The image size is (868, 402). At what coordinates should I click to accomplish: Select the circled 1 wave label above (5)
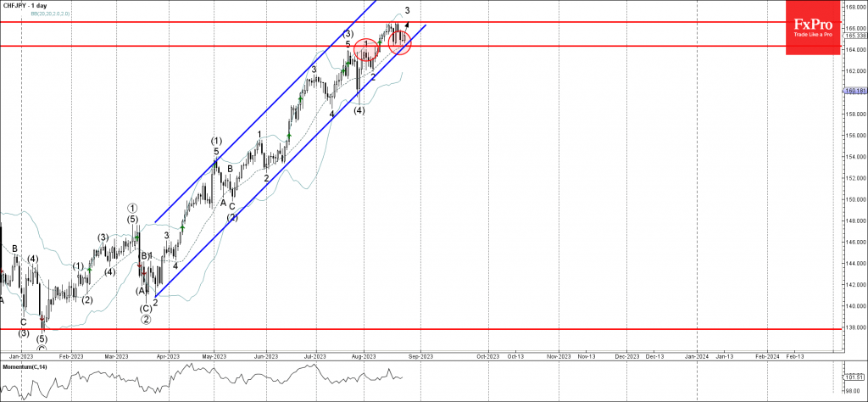[x=133, y=208]
